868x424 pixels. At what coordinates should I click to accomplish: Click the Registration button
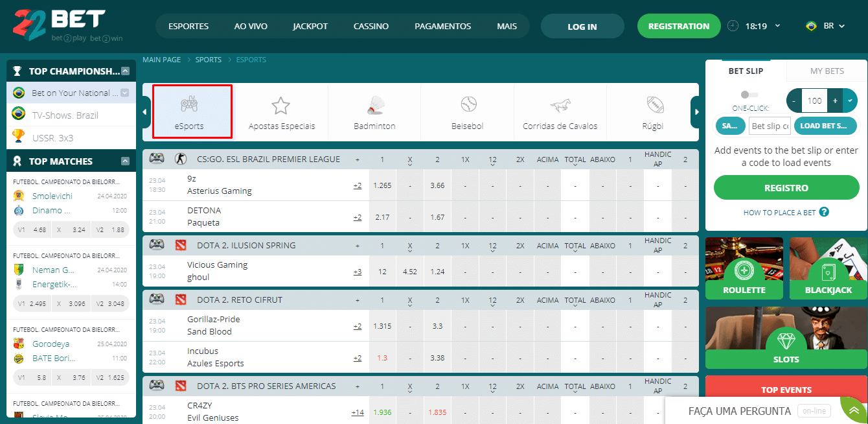pos(679,26)
